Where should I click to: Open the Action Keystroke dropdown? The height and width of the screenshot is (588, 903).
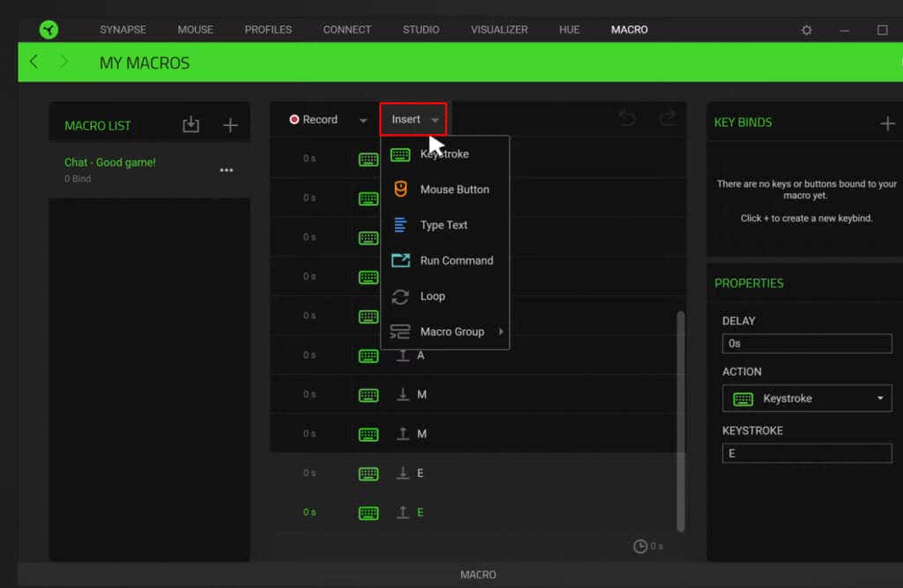tap(806, 398)
